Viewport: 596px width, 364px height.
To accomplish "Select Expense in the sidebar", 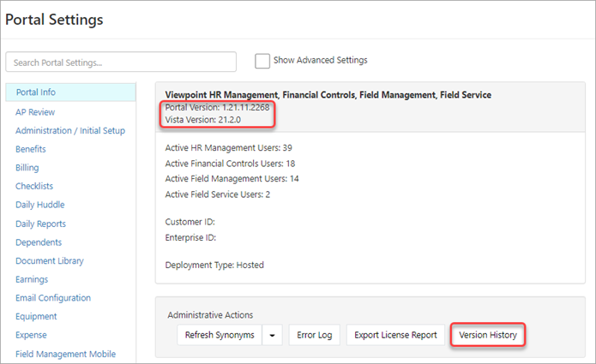I will (x=31, y=335).
